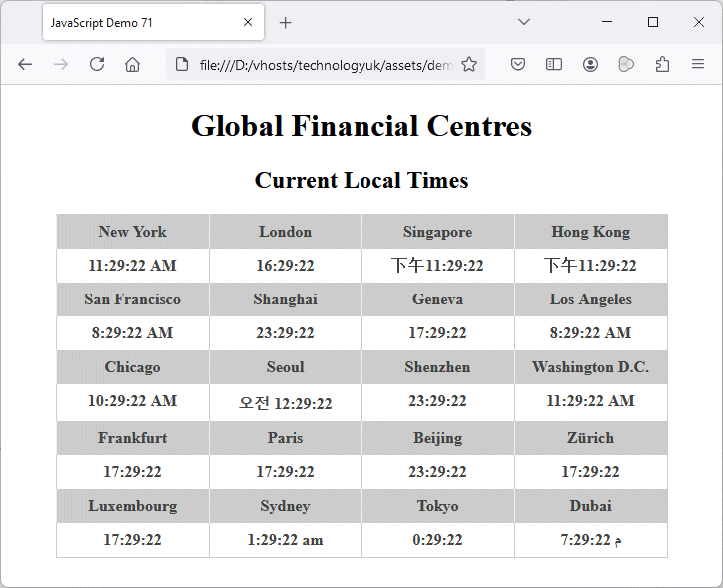Bookmark this page with the star icon
Screen dimensions: 723x588
(x=469, y=65)
